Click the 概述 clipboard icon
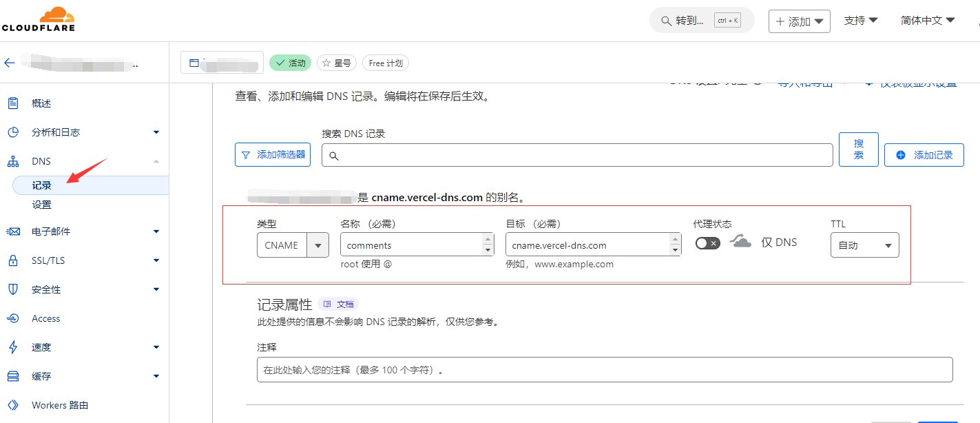This screenshot has width=980, height=423. (12, 103)
